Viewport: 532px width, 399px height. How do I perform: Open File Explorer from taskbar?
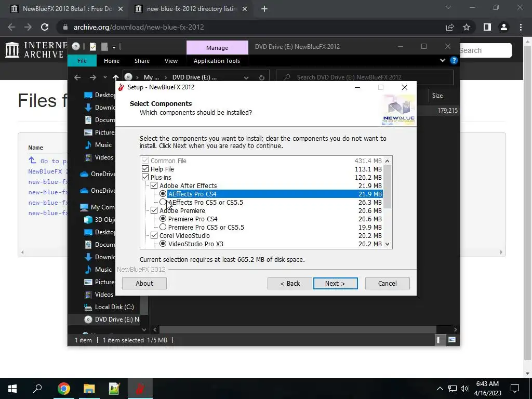[89, 389]
